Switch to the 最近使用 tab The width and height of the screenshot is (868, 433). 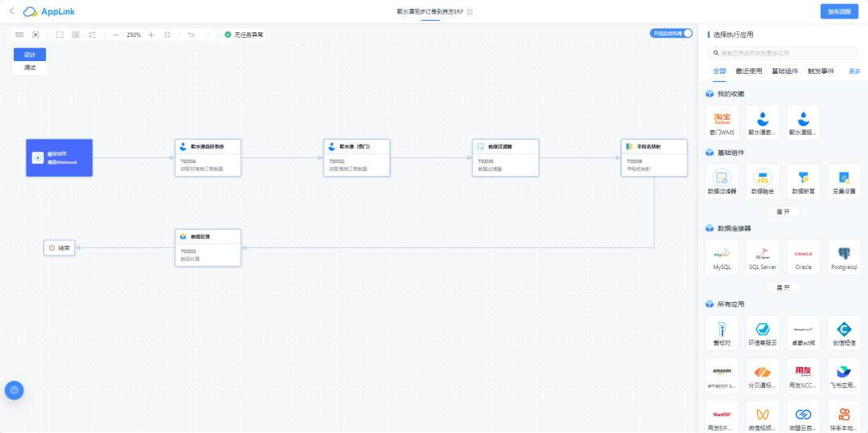[748, 71]
